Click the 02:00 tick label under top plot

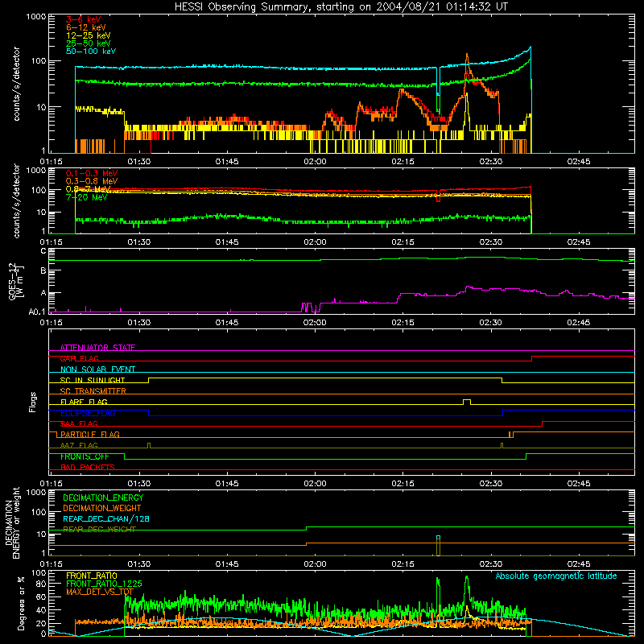click(315, 162)
